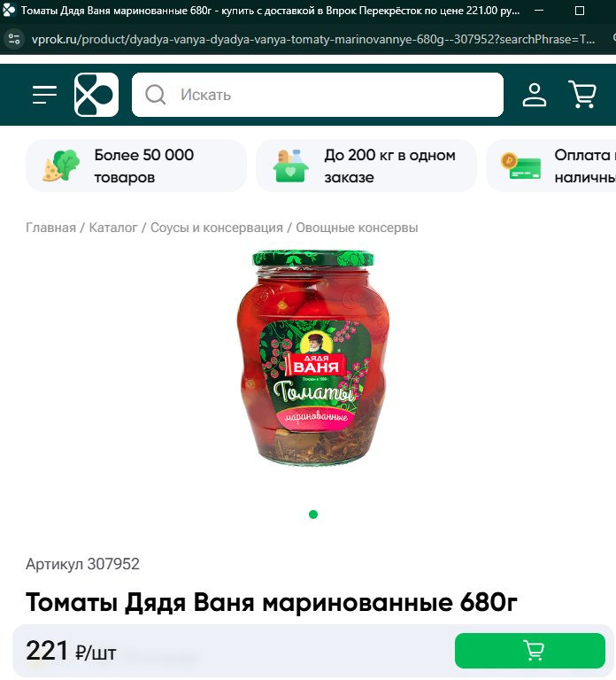Screen dimensions: 616x680
Task: Click the payment card icon
Action: tap(520, 166)
